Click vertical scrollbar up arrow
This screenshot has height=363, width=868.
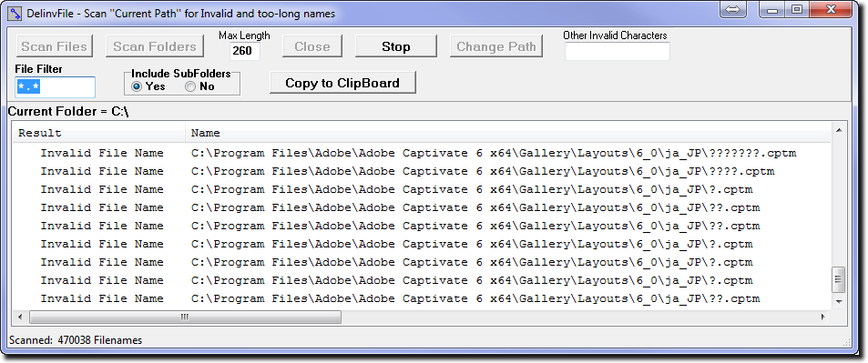[x=839, y=131]
